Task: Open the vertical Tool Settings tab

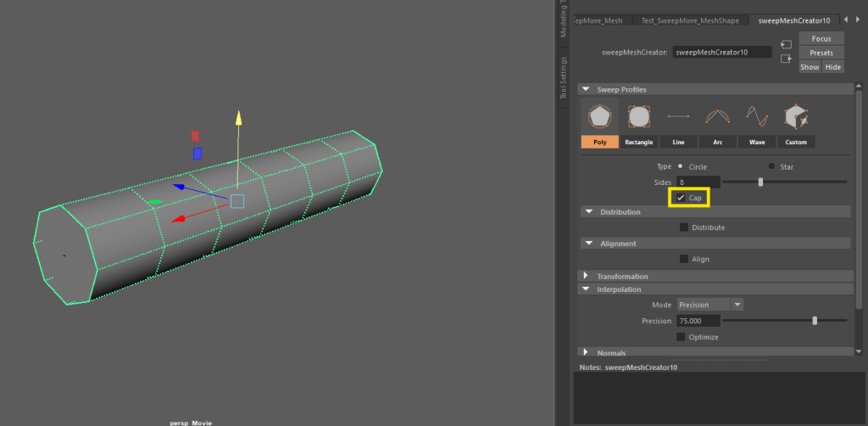Action: coord(563,78)
